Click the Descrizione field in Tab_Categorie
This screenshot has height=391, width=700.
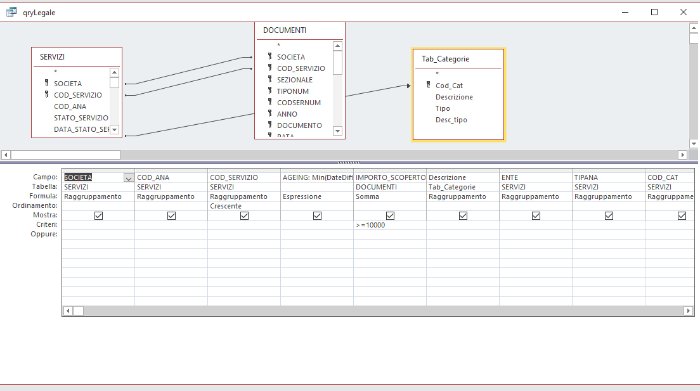point(454,97)
